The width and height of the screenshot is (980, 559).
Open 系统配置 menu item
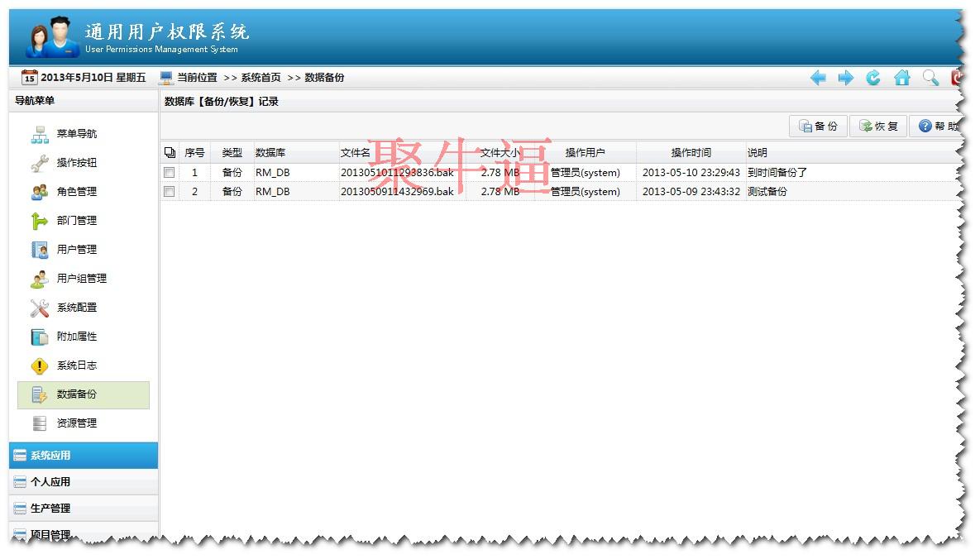(76, 308)
